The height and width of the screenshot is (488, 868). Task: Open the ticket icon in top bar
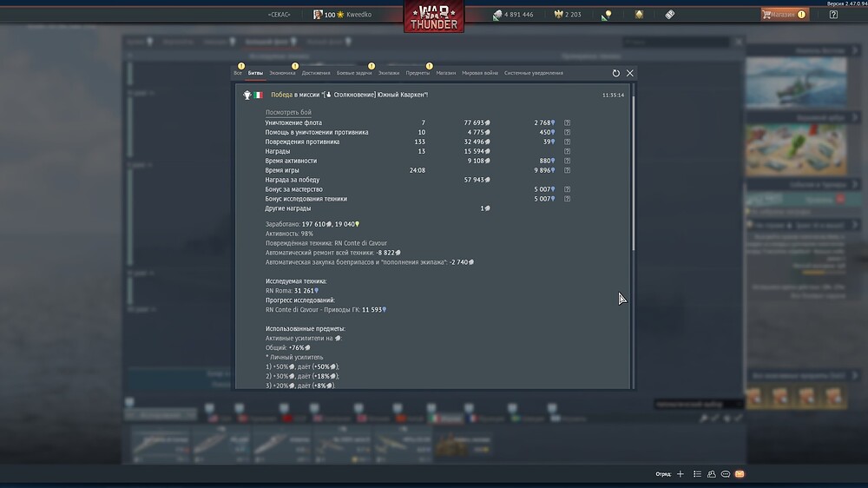(670, 15)
